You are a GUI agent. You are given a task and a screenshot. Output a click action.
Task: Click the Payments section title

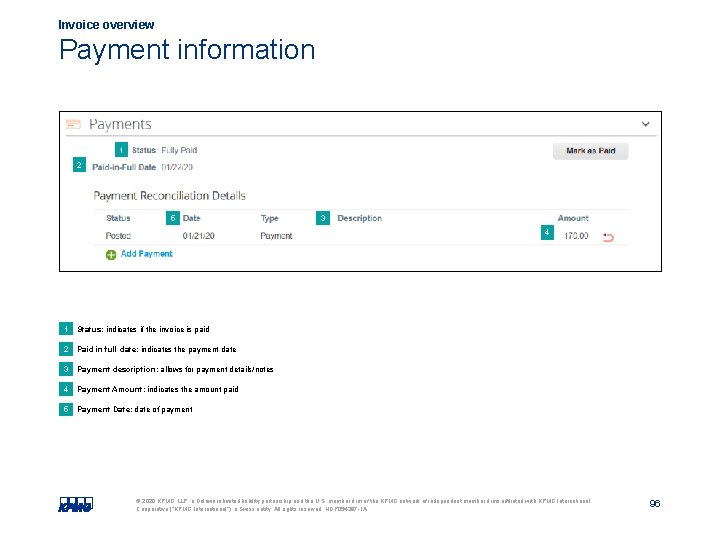[120, 124]
